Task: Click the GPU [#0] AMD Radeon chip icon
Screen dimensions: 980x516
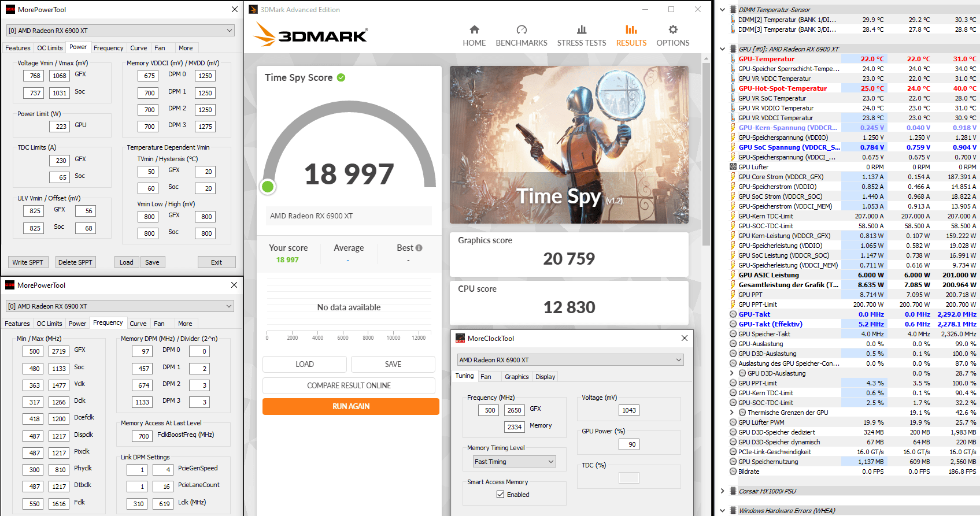Action: click(x=733, y=49)
